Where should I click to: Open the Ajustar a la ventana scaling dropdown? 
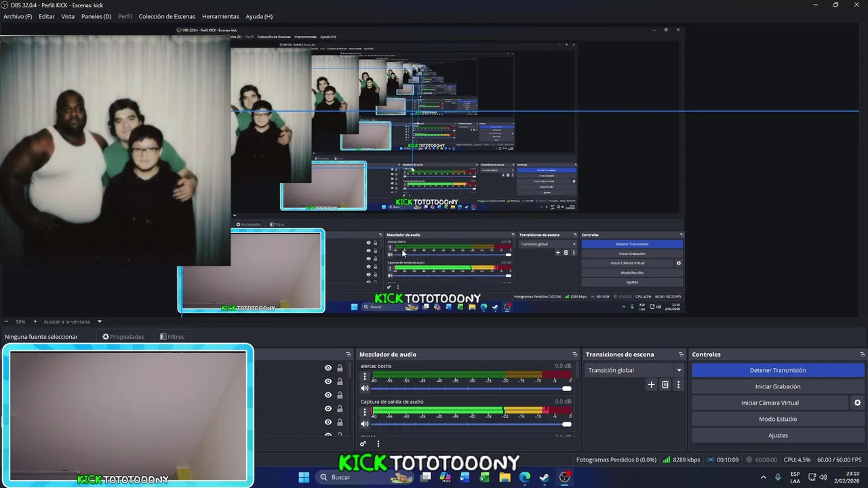tap(73, 321)
